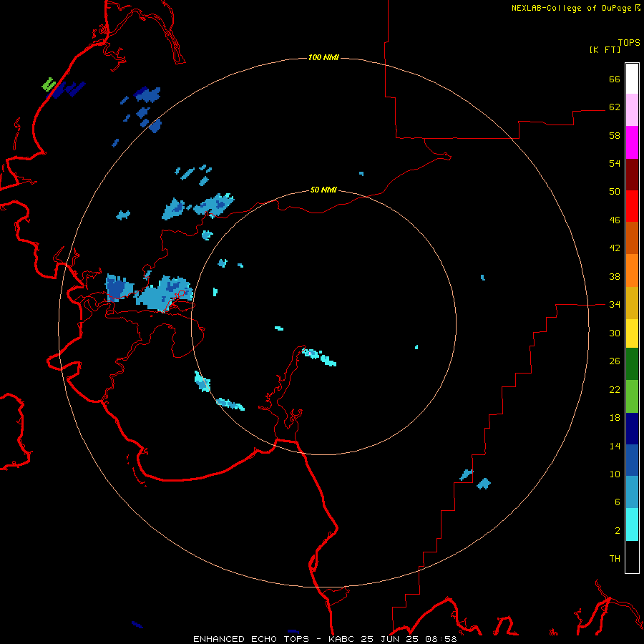
Task: Click the dark green legend swatch
Action: pos(632,364)
